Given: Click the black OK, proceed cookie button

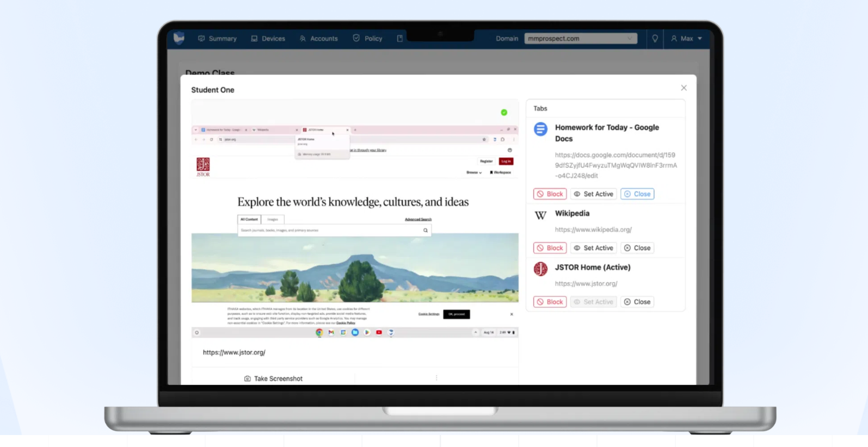Looking at the screenshot, I should coord(457,314).
